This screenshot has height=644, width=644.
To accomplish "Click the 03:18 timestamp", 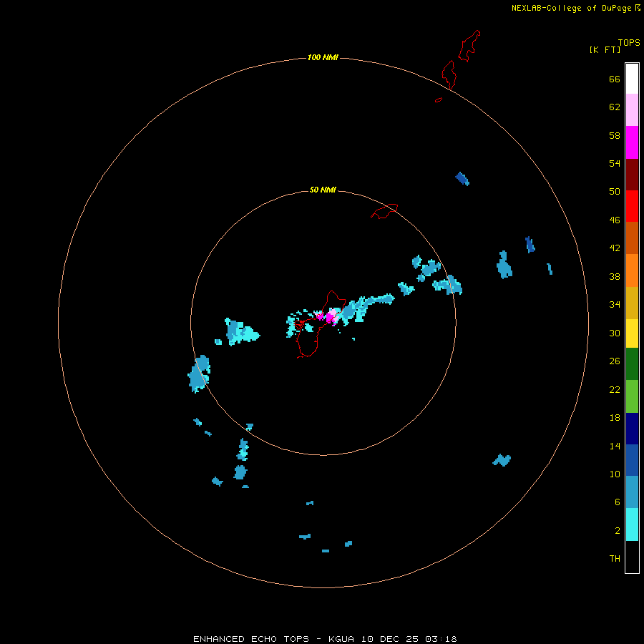I will (441, 639).
